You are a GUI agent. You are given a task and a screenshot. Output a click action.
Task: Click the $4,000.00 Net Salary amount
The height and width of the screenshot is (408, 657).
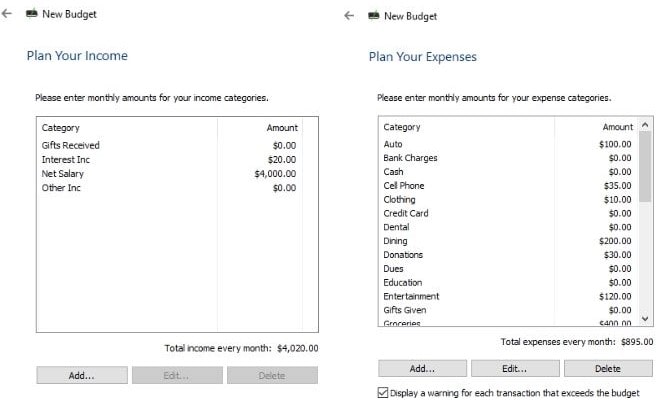[275, 173]
